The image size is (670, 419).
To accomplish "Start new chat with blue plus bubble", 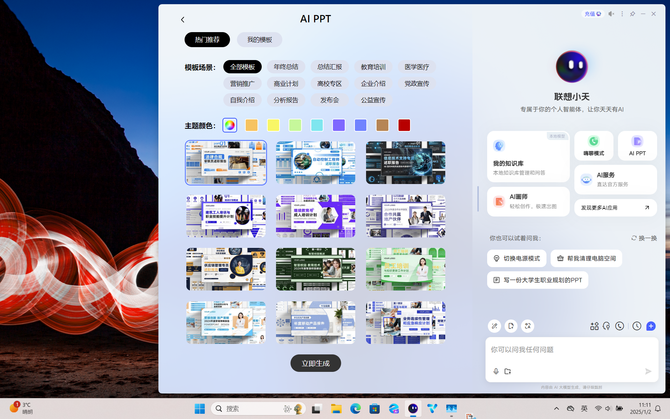I will click(651, 326).
